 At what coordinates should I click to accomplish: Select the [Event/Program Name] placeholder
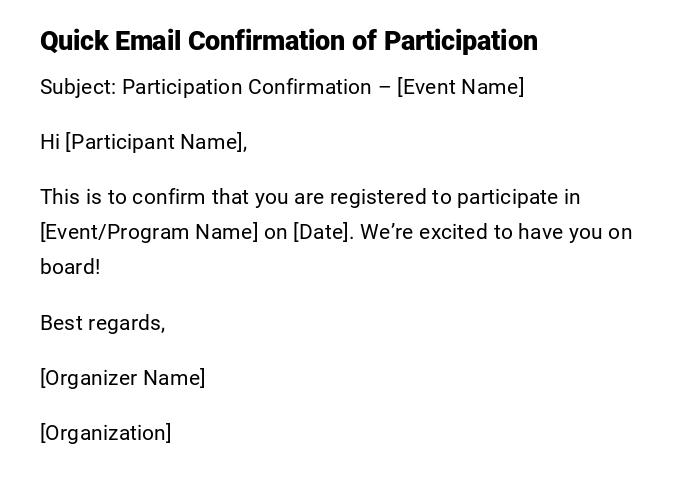[149, 232]
